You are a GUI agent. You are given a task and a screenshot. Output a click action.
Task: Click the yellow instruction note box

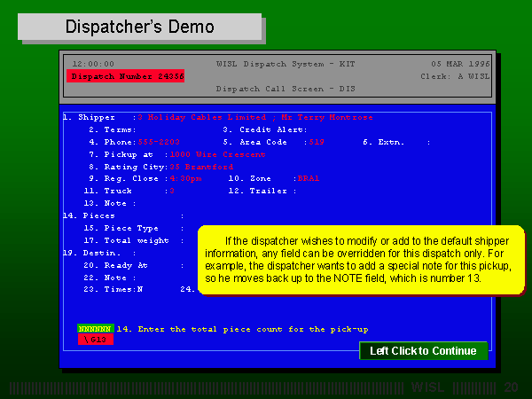click(x=360, y=259)
